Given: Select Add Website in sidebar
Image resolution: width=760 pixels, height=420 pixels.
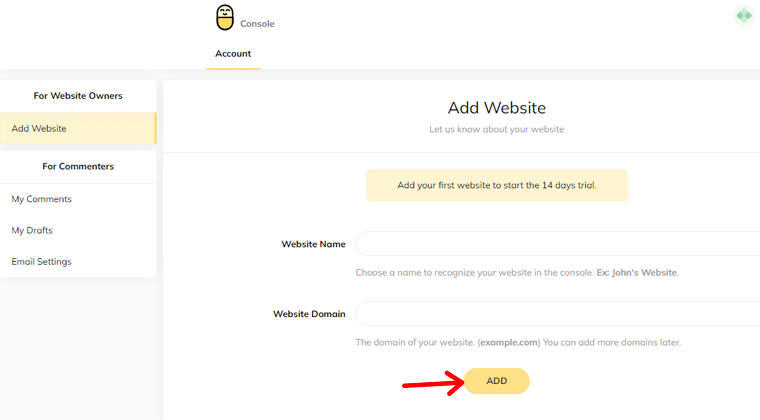Looking at the screenshot, I should tap(78, 128).
